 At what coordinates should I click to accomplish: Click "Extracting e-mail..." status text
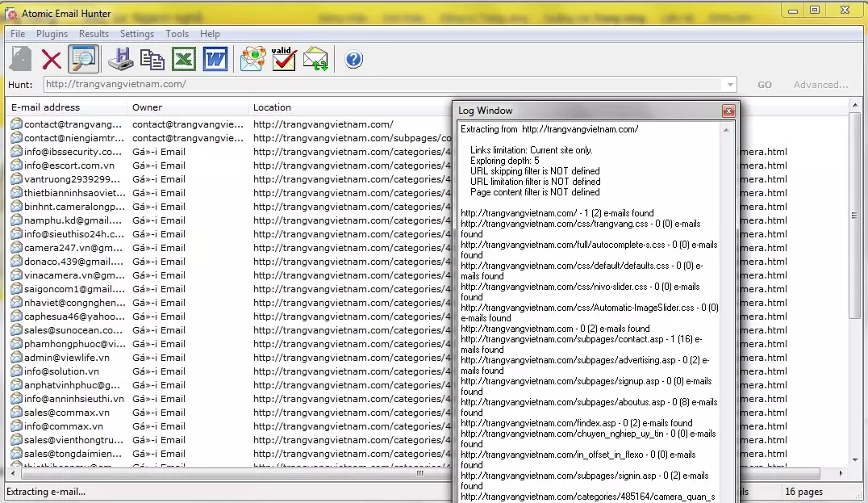(46, 492)
